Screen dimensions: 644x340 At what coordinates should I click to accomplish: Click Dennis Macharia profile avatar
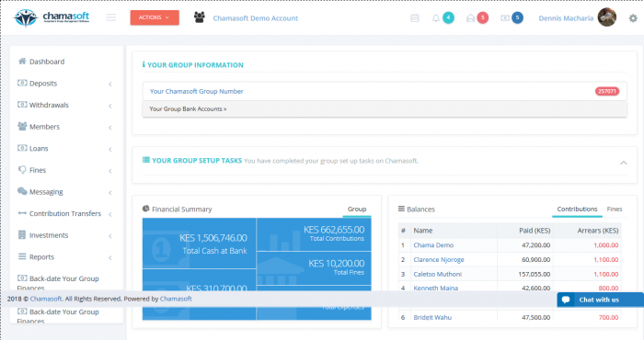pos(607,17)
